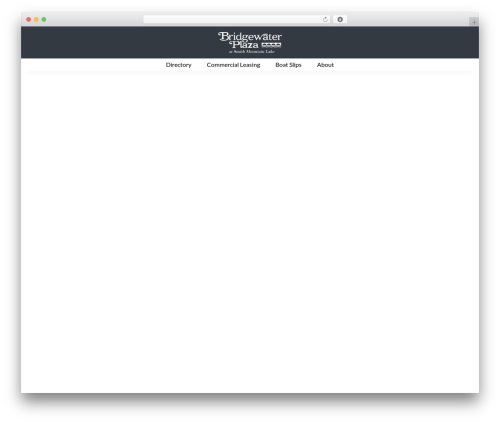Open the Directory menu item
This screenshot has height=423, width=500.
(x=178, y=65)
